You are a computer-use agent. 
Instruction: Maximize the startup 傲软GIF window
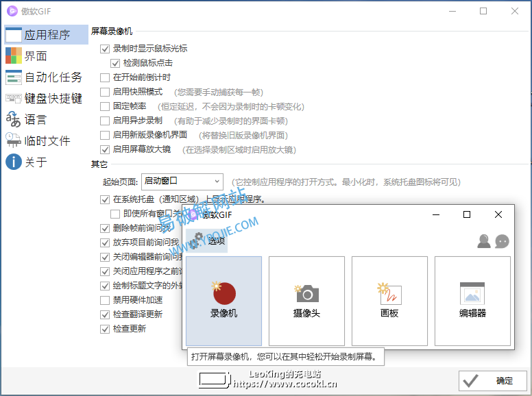pos(467,214)
